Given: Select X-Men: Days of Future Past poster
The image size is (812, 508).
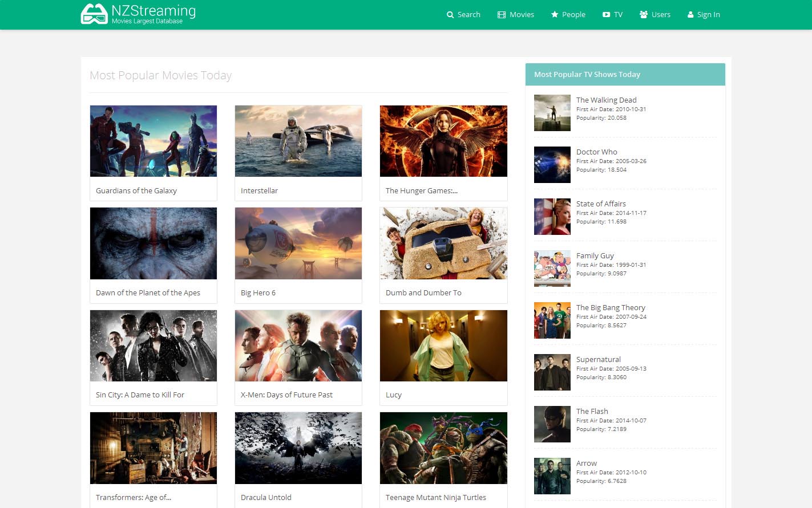Looking at the screenshot, I should (x=298, y=346).
